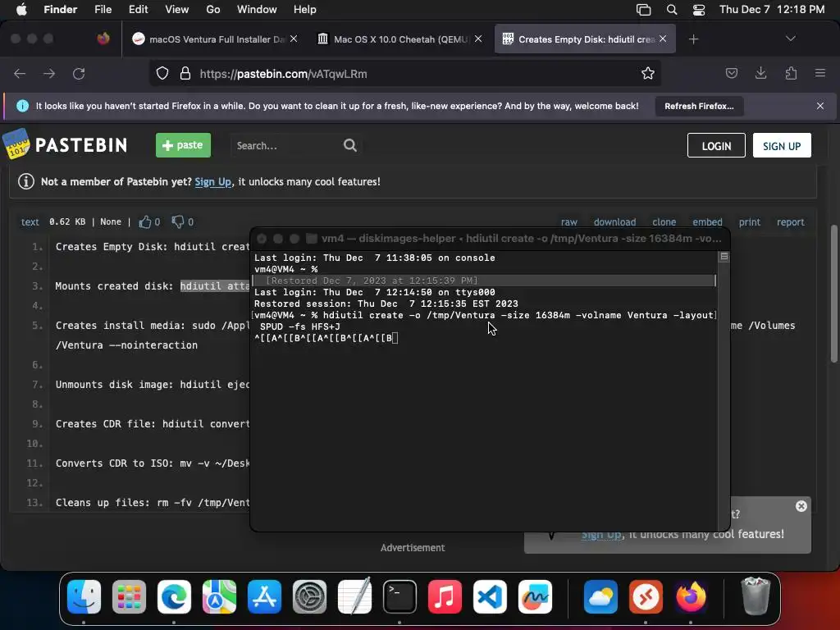This screenshot has width=840, height=630.
Task: Open Music from the Dock
Action: click(445, 597)
